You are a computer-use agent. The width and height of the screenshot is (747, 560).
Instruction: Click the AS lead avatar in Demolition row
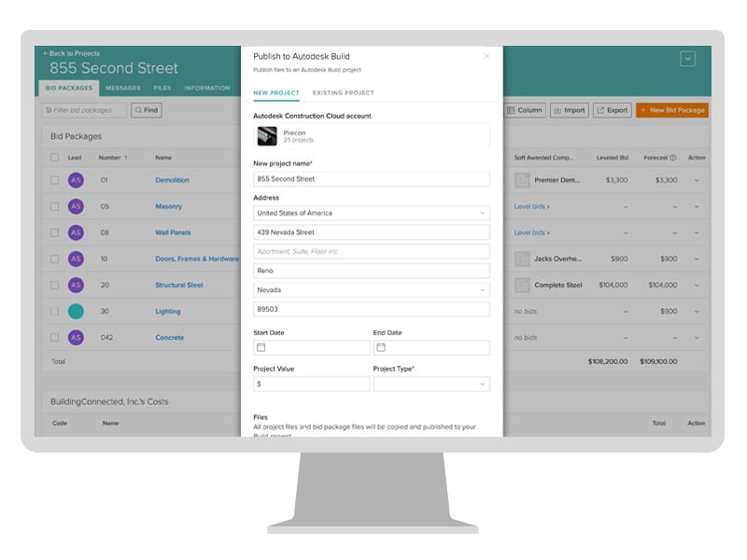click(x=76, y=180)
